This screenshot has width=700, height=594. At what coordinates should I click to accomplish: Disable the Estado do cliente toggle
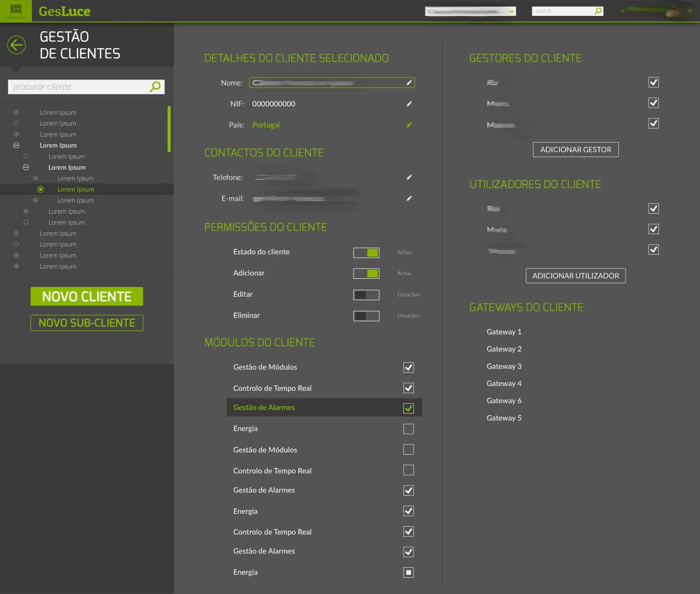coord(366,252)
